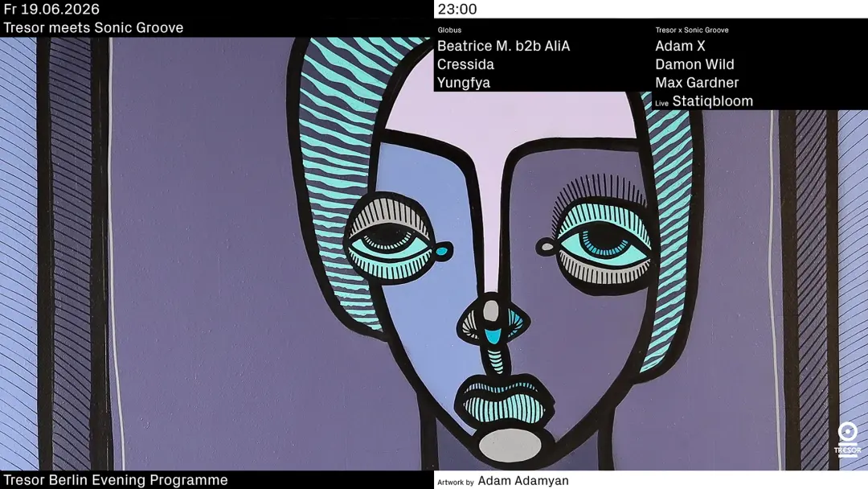Open Tresor meets Sonic Groove event title

click(93, 27)
